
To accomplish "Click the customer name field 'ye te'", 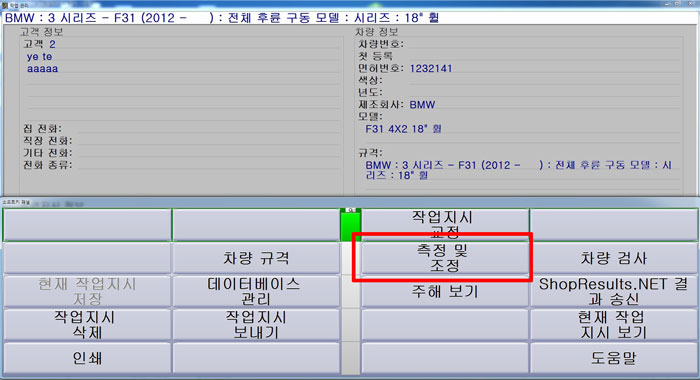I will pyautogui.click(x=181, y=57).
